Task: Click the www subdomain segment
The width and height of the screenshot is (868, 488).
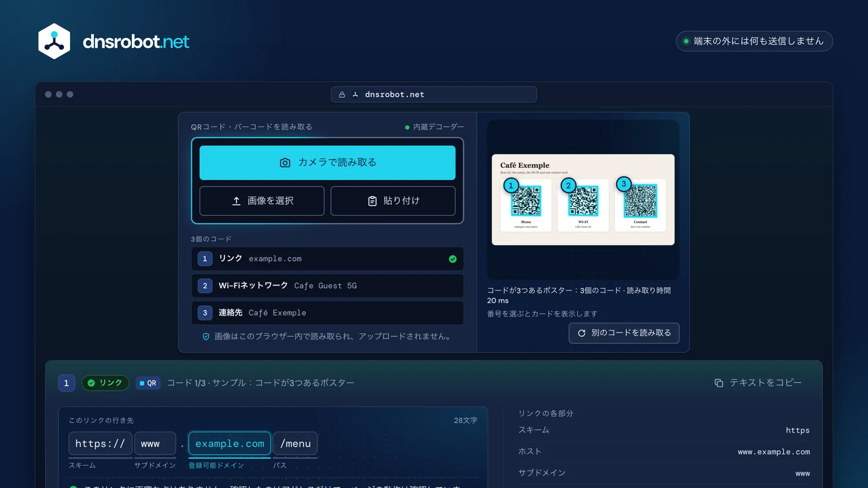Action: (155, 444)
